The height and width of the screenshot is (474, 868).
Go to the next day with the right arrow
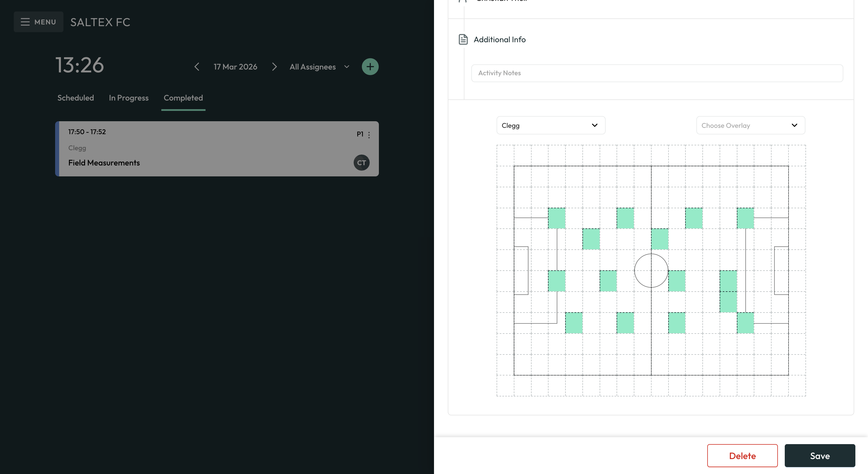point(274,67)
